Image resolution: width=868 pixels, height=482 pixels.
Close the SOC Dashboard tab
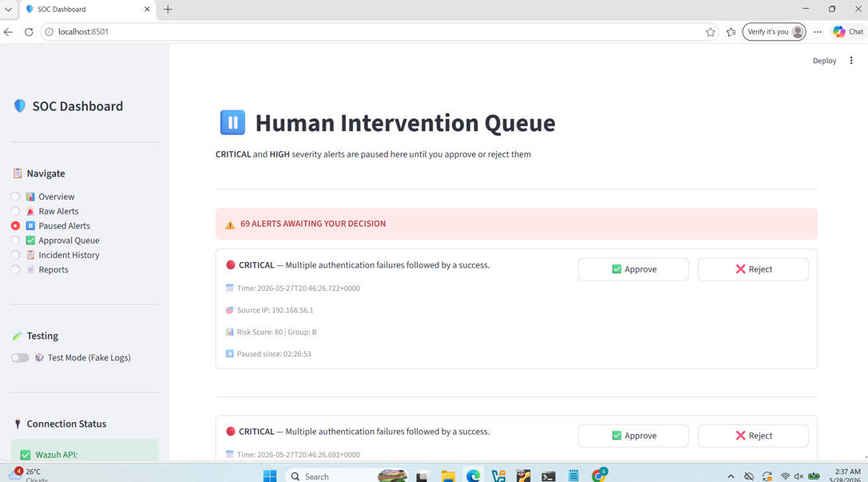tap(147, 10)
